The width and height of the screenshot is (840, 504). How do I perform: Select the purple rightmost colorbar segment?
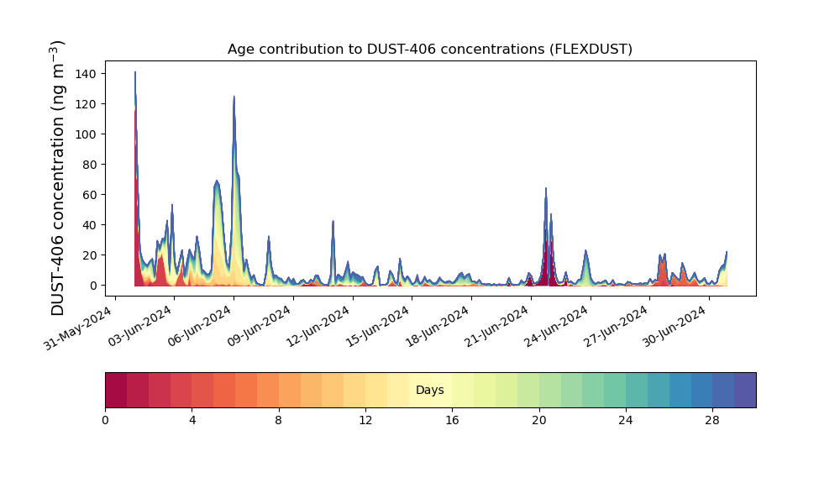745,390
